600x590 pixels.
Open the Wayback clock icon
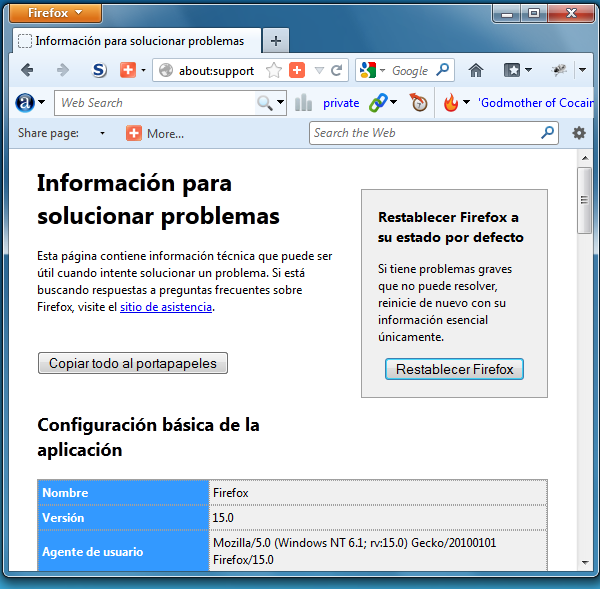[x=418, y=102]
